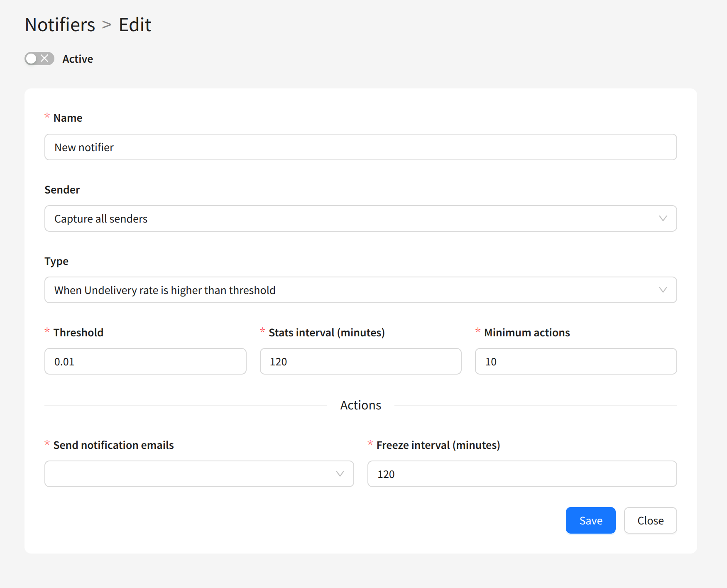Click into the Threshold field showing 0.01
Viewport: 727px width, 588px height.
click(x=145, y=361)
